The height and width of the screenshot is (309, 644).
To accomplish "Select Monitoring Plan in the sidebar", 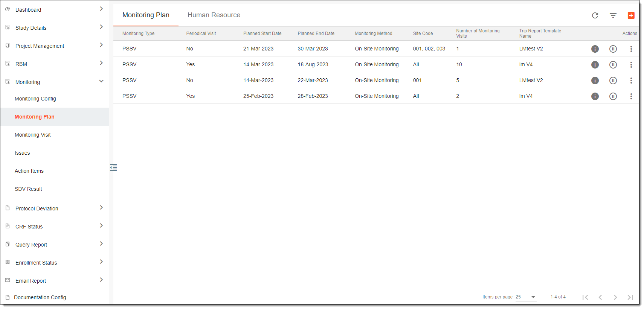I will [x=35, y=117].
